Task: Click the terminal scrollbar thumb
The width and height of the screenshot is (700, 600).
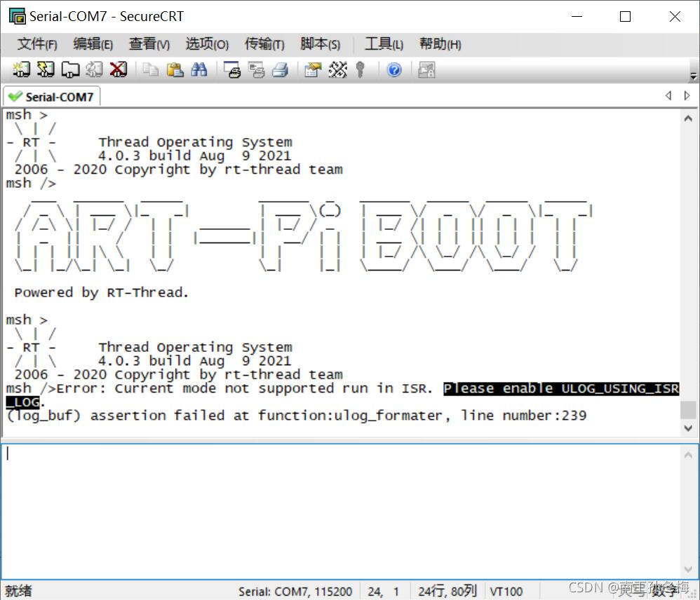Action: [688, 409]
